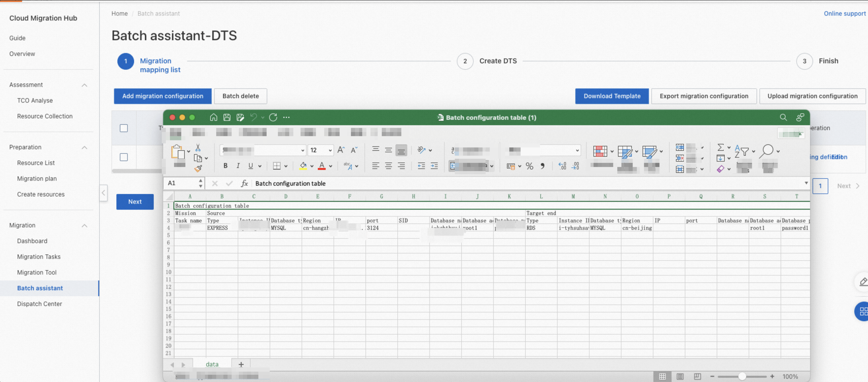Image resolution: width=868 pixels, height=382 pixels.
Task: Toggle Italic formatting
Action: (238, 166)
